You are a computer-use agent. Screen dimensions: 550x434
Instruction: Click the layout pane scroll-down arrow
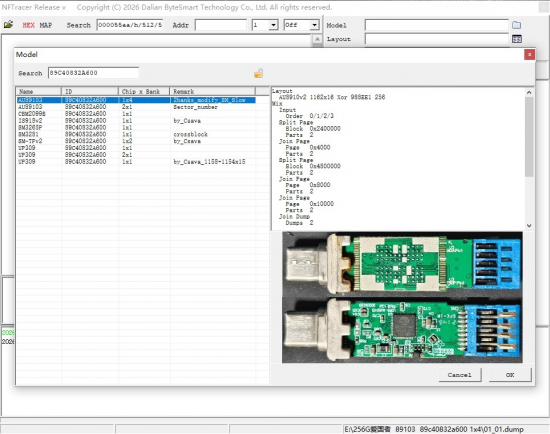point(529,226)
